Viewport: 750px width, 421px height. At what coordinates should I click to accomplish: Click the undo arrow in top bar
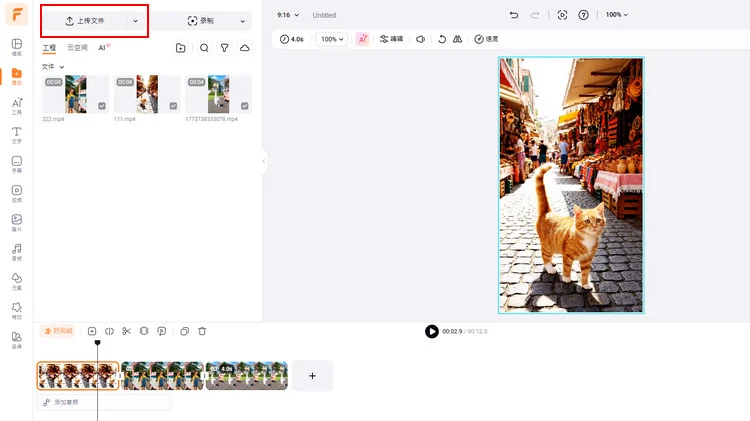coord(514,15)
